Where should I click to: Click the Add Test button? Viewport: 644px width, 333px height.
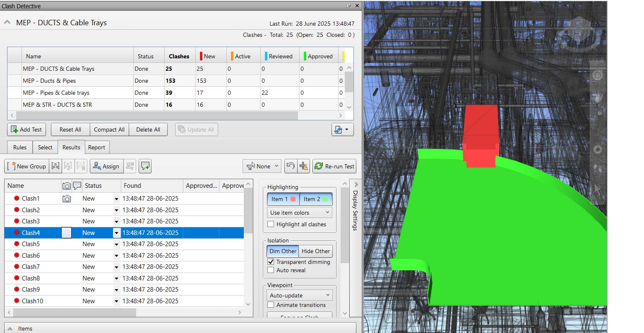tap(26, 129)
